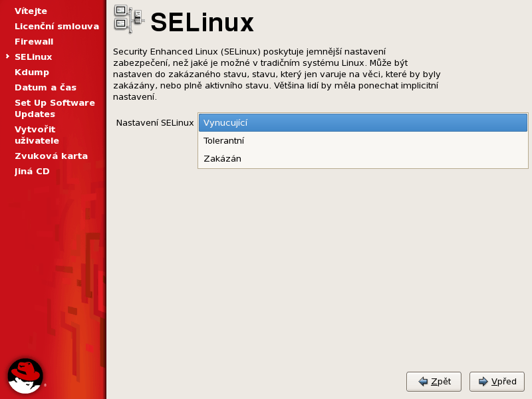Click the Zpět button to go back
This screenshot has width=532, height=399.
tap(434, 381)
